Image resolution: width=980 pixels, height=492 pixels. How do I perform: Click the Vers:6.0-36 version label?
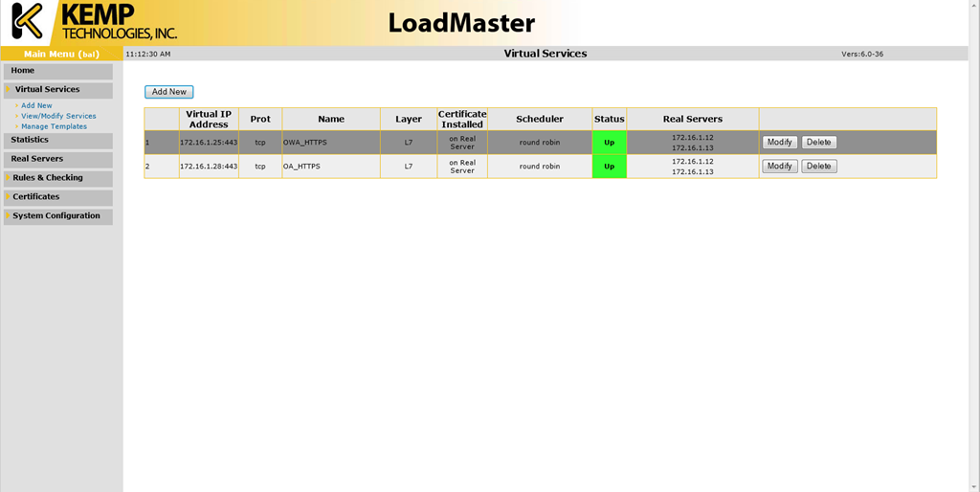pos(862,55)
